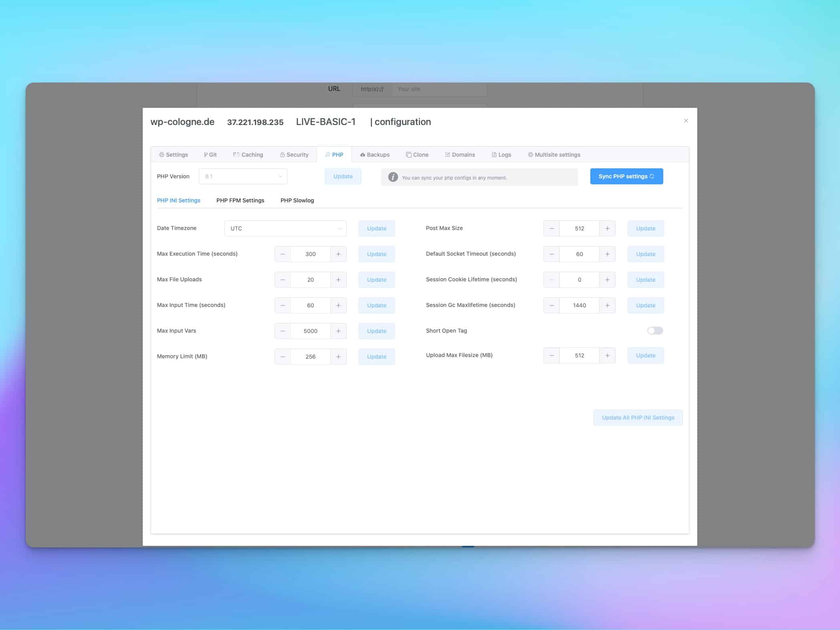Increase Session Gc Maxlifetime using the plus icon
This screenshot has width=840, height=630.
607,305
